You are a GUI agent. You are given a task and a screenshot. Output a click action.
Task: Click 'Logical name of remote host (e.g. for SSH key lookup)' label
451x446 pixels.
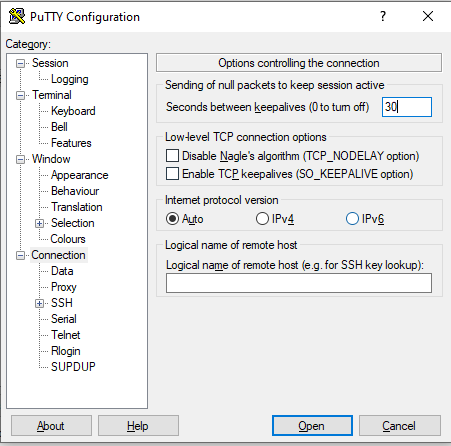click(x=295, y=265)
